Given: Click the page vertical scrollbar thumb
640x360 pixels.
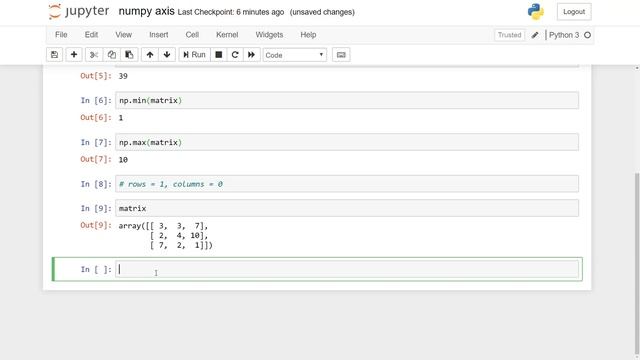Looking at the screenshot, I should tap(637, 263).
